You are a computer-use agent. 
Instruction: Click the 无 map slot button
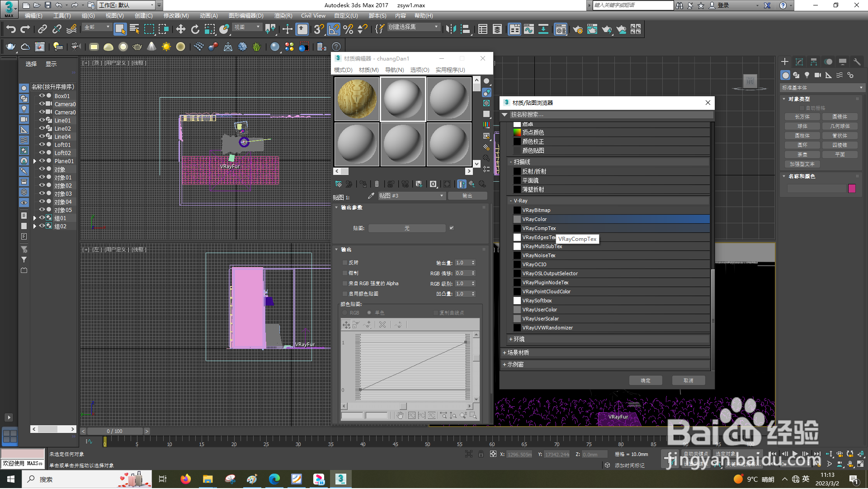tap(407, 228)
